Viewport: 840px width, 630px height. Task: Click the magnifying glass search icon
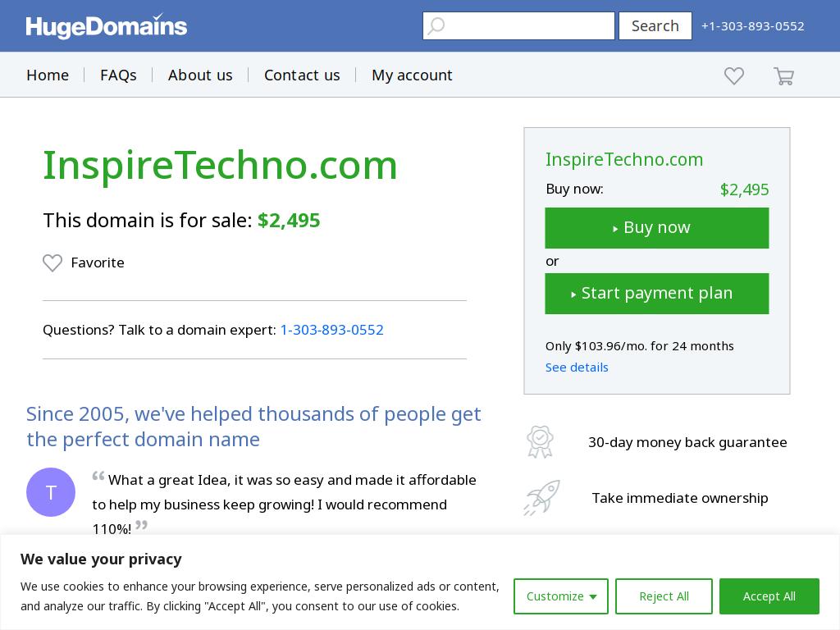coord(436,25)
